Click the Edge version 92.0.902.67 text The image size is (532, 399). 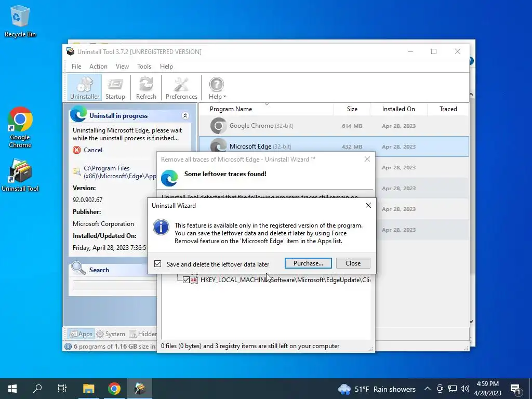pyautogui.click(x=87, y=200)
